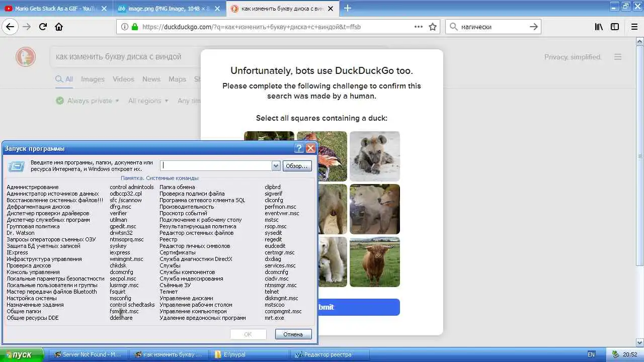The image size is (644, 362).
Task: Select the News search category
Action: click(x=151, y=79)
